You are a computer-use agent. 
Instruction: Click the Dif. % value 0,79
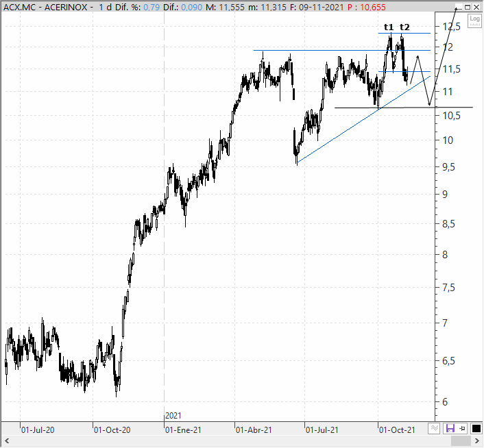coord(152,7)
